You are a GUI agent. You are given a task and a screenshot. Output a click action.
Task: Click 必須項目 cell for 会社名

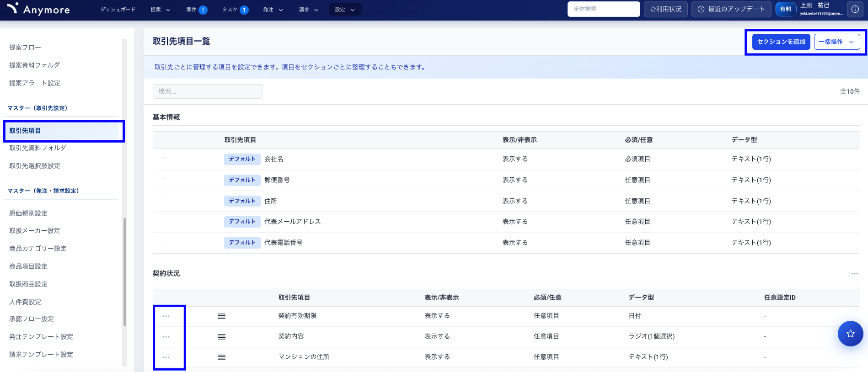pyautogui.click(x=638, y=159)
